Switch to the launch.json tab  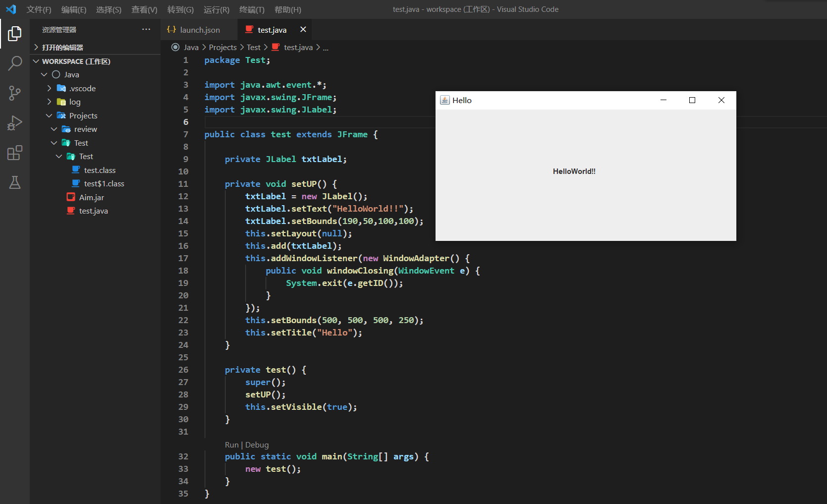point(199,29)
